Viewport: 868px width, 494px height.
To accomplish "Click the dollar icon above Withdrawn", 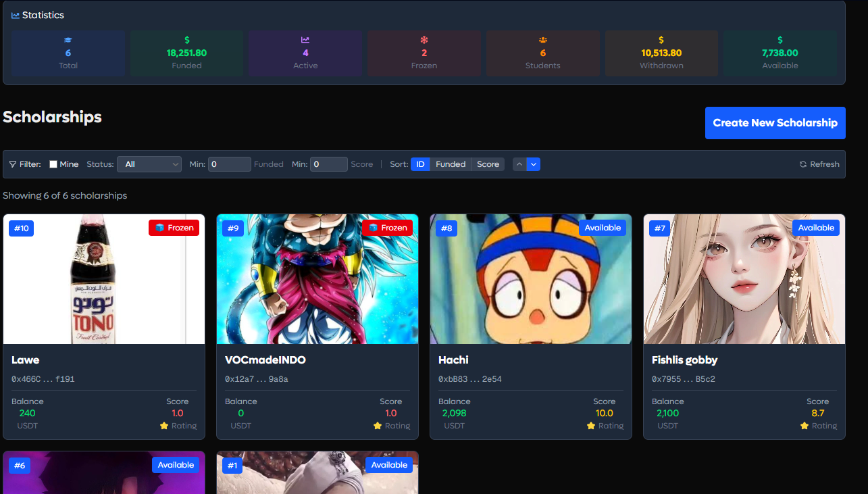I will [661, 40].
